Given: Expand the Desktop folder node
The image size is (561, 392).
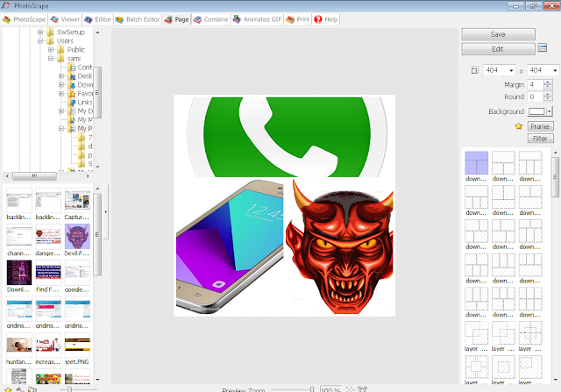Looking at the screenshot, I should point(61,76).
